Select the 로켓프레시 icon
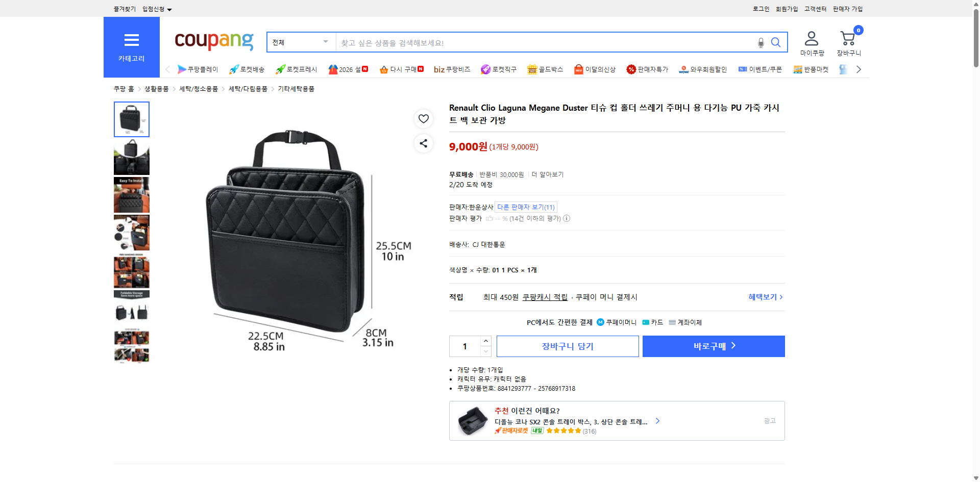Screen dimensions: 980x482 point(280,69)
